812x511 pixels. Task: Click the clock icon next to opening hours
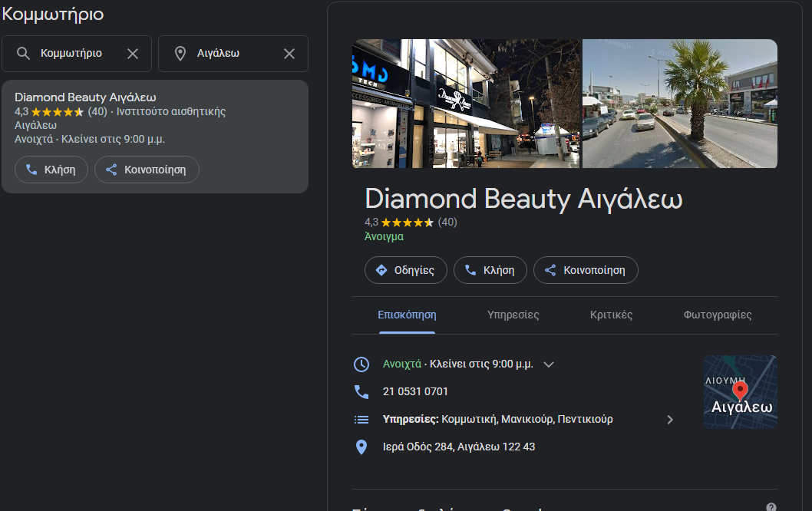361,364
